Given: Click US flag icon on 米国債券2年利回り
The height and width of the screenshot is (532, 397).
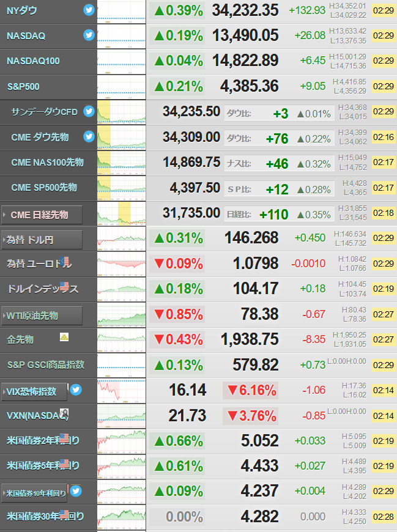Looking at the screenshot, I should coord(64,438).
